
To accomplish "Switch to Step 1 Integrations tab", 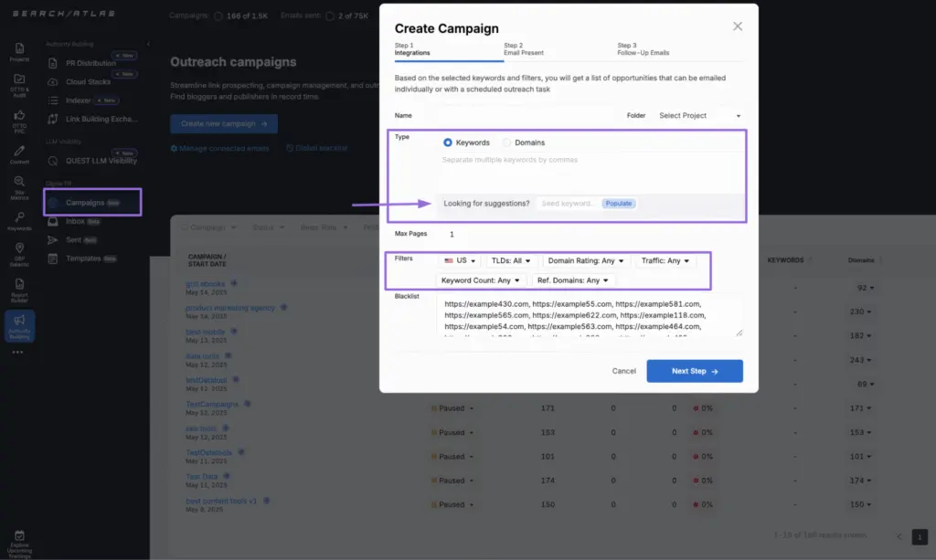I will [448, 49].
